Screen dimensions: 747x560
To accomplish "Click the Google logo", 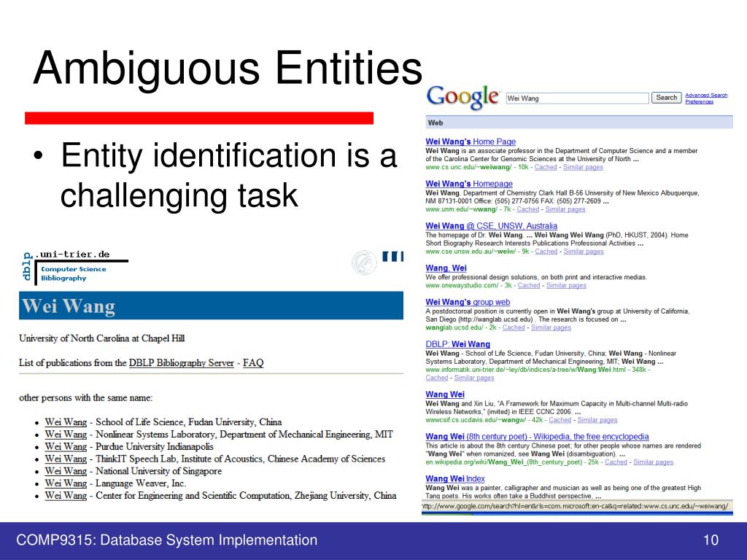I will 462,97.
